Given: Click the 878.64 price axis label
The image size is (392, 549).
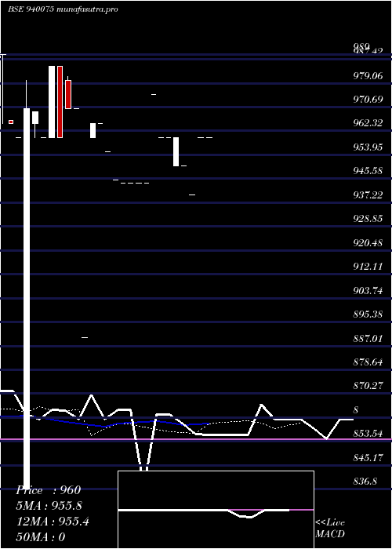Looking at the screenshot, I should point(368,362).
